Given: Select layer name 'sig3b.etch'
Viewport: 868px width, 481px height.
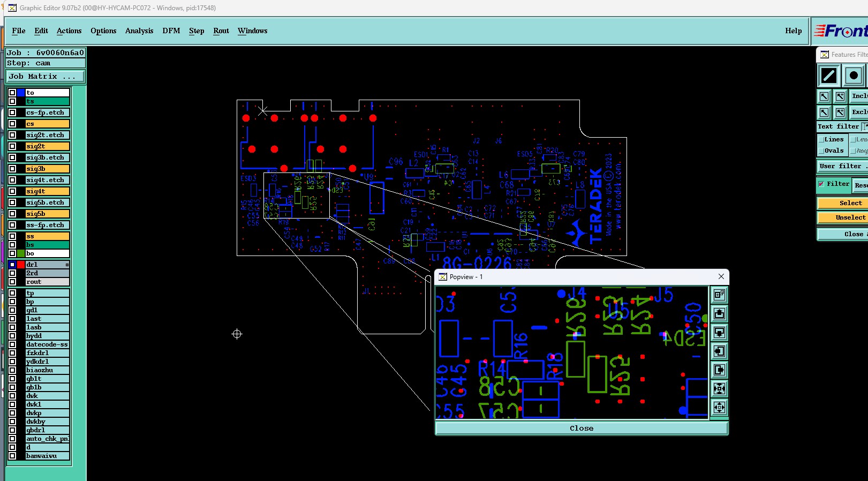Looking at the screenshot, I should [48, 157].
